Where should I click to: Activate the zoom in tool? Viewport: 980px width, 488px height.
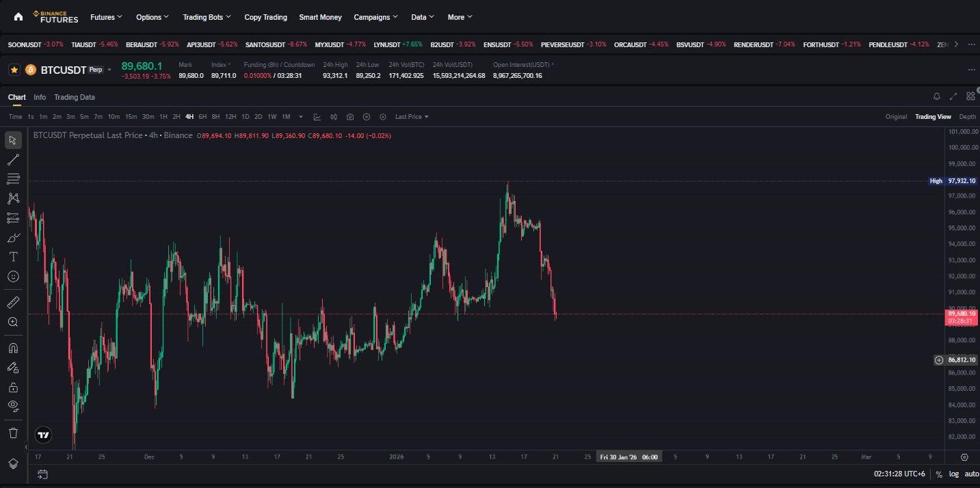click(x=13, y=322)
